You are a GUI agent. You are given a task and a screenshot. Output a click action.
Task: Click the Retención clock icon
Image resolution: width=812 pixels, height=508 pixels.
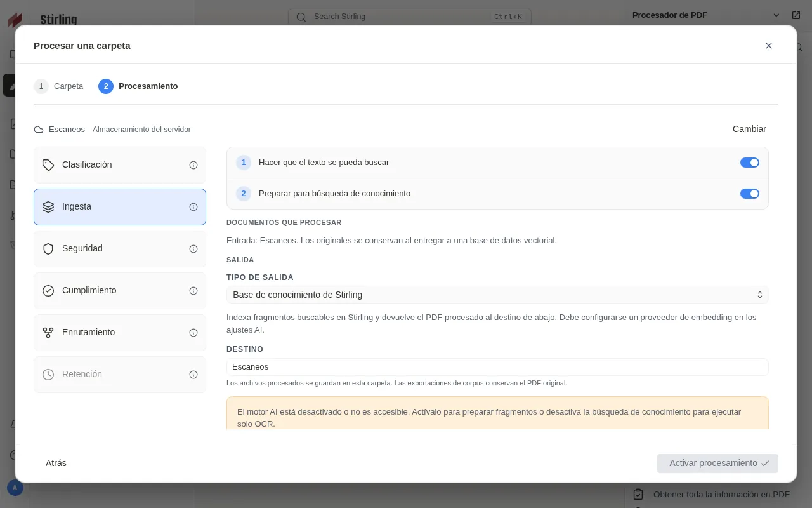point(48,375)
